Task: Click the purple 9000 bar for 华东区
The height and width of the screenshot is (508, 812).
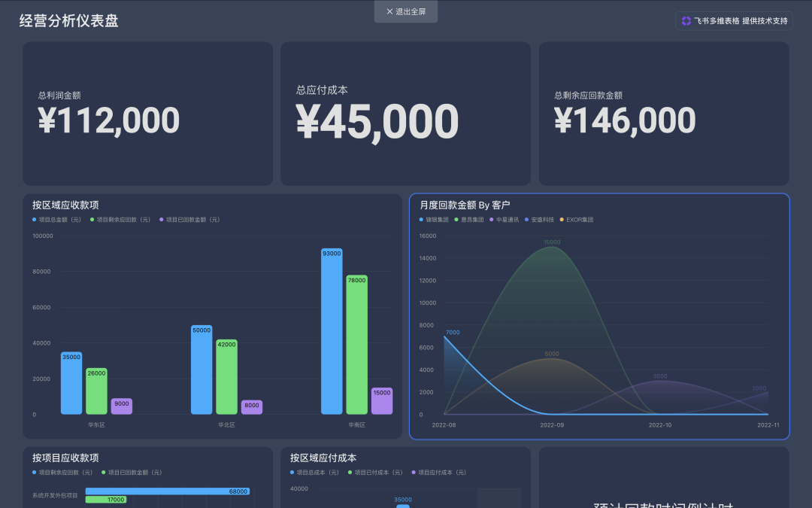Action: click(x=122, y=406)
